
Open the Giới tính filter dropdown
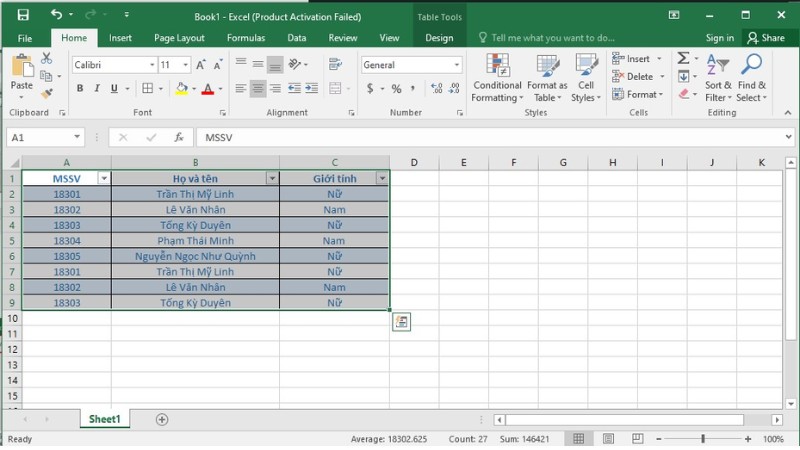[382, 178]
